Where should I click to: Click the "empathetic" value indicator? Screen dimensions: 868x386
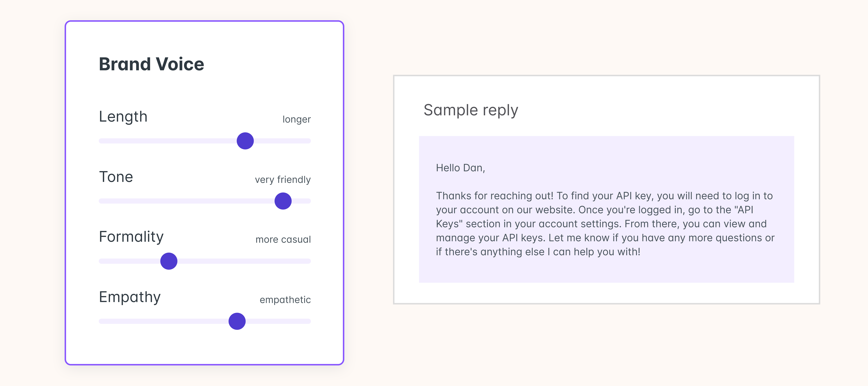(285, 300)
